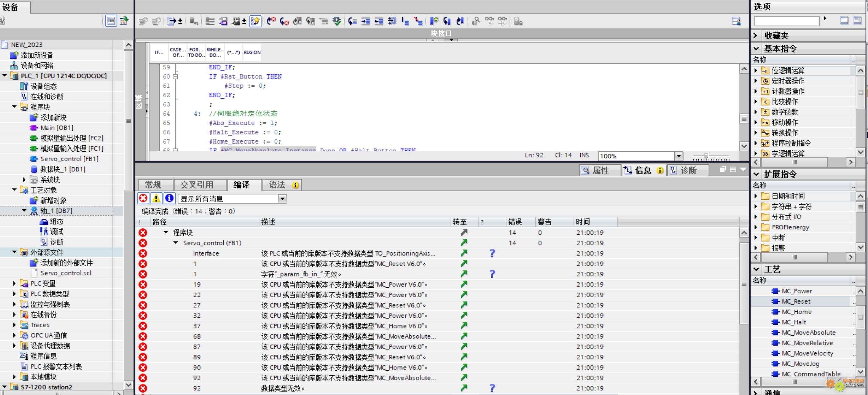Jump to previous bookmark icon
Screen dimensions: 868x395
pos(460,22)
